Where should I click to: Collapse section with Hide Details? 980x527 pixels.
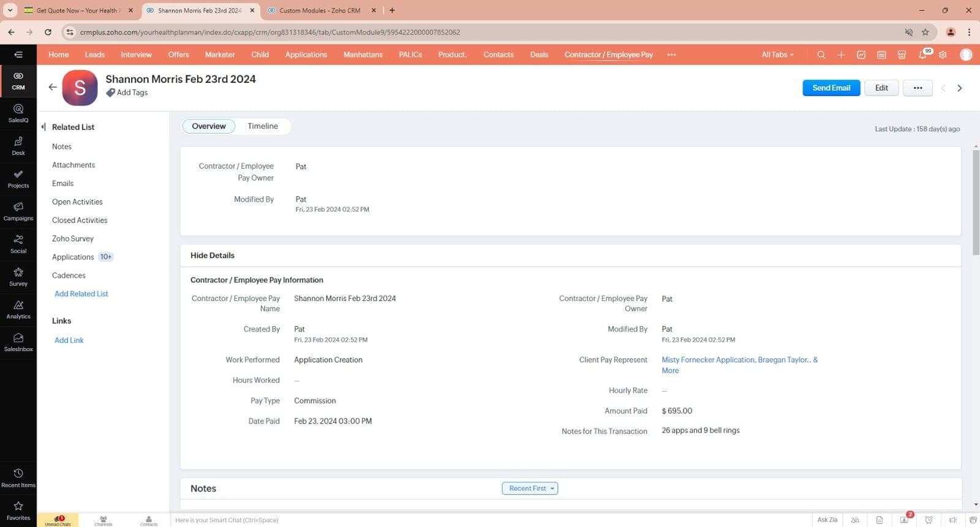[x=212, y=256]
